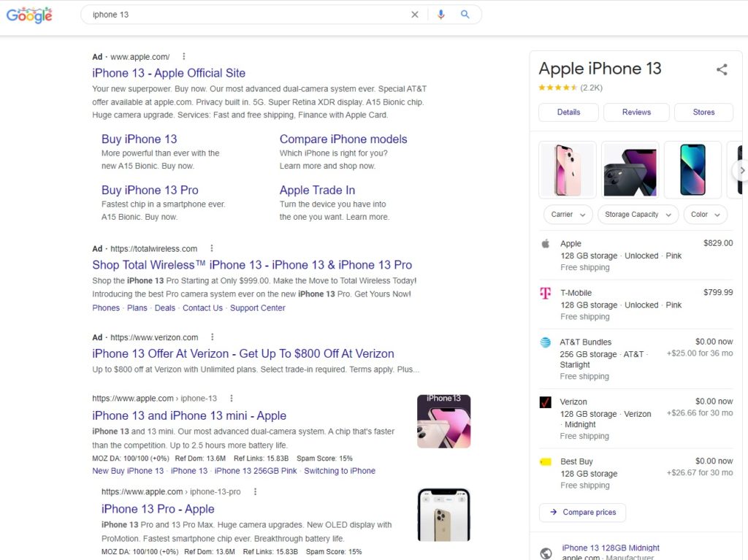This screenshot has height=560, width=748.
Task: Expand the Carrier filter dropdown
Action: pos(568,215)
